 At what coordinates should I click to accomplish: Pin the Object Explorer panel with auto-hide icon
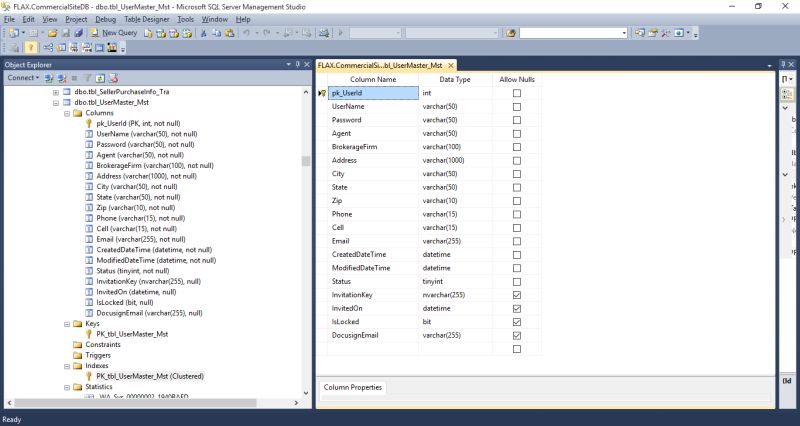297,64
